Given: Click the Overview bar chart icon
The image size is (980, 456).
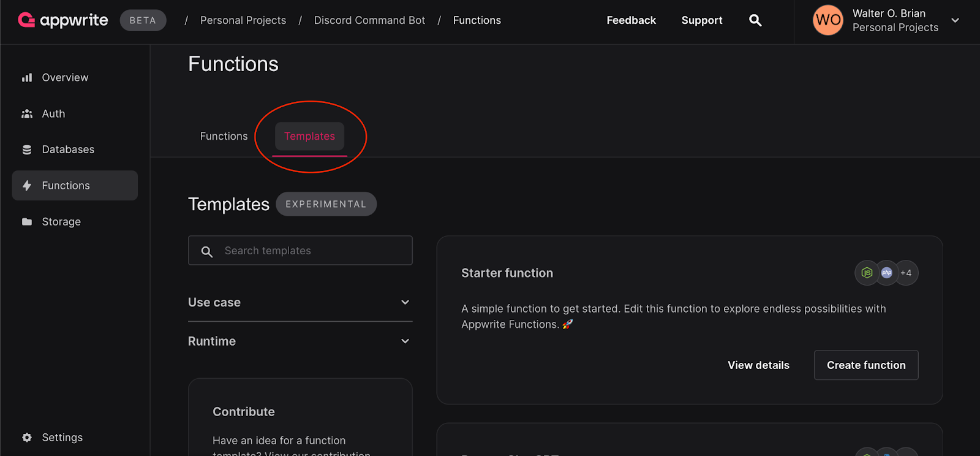Looking at the screenshot, I should tap(27, 78).
